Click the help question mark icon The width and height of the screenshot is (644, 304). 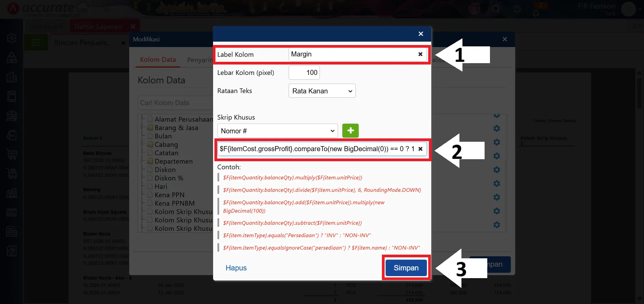point(517,9)
